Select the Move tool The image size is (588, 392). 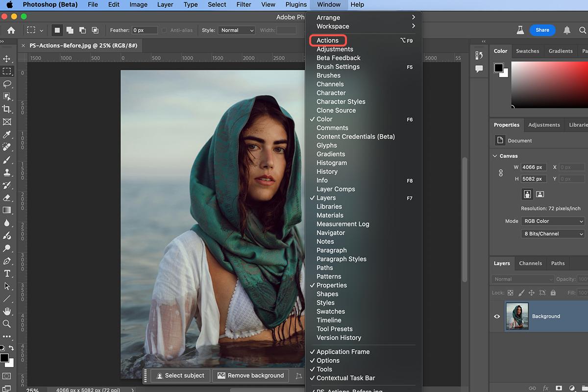click(x=7, y=59)
